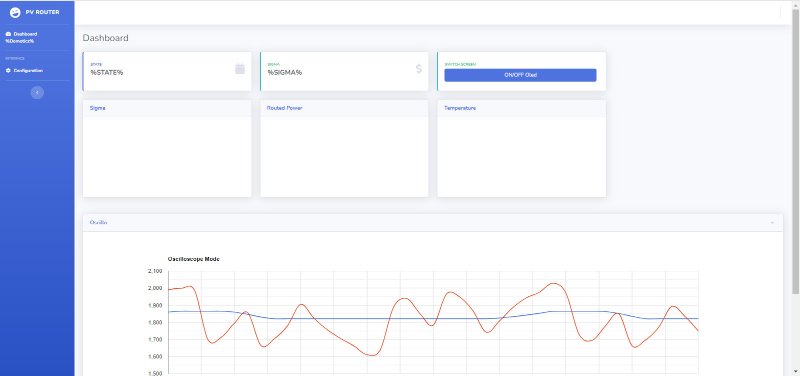Click the Configuration gear icon

click(x=8, y=71)
